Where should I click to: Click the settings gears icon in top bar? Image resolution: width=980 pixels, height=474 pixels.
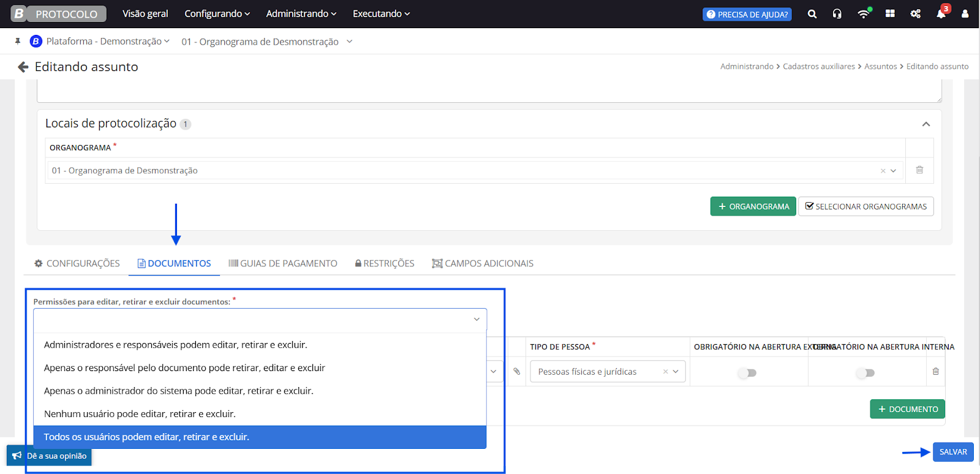[x=916, y=14]
